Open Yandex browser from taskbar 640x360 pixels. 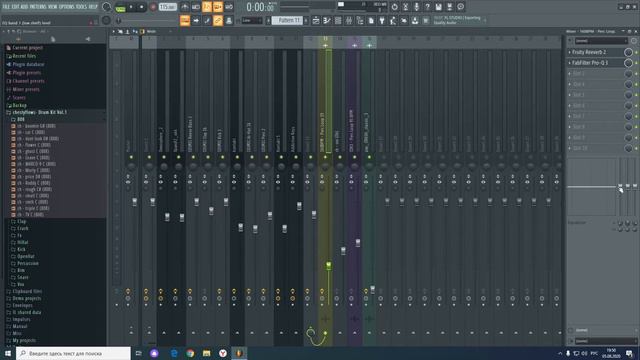(223, 353)
